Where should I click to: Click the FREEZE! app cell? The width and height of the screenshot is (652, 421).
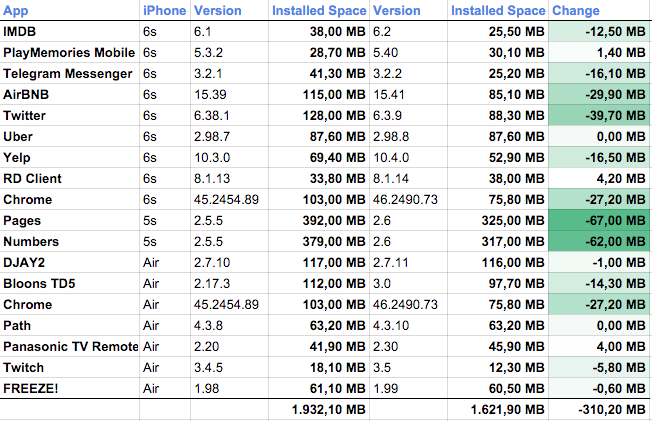pos(70,389)
